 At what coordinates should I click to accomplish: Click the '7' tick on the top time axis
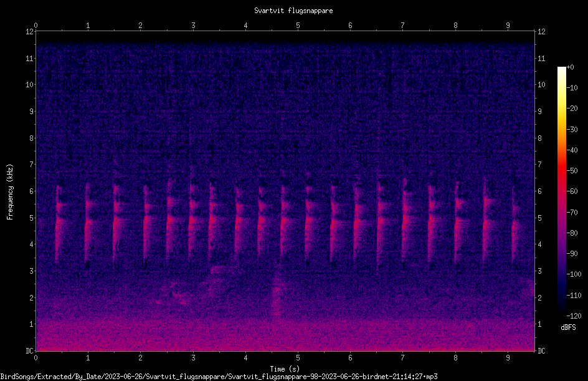(x=403, y=26)
